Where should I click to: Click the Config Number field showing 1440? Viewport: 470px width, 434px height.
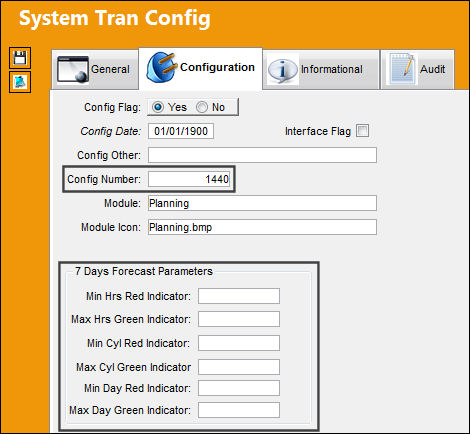tap(189, 179)
